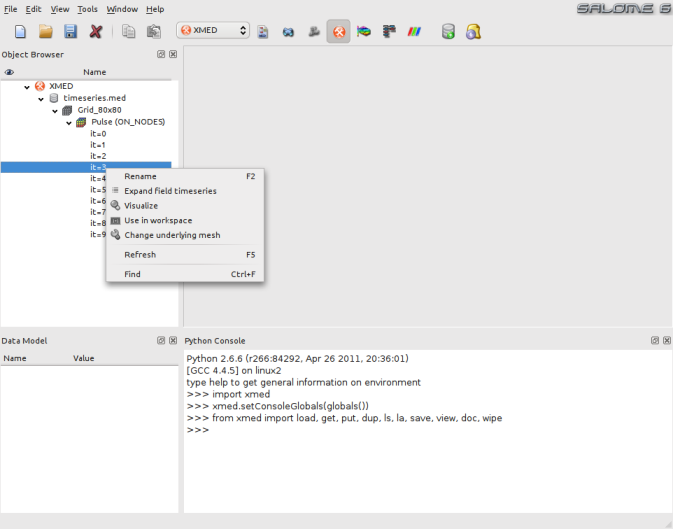This screenshot has width=673, height=529.
Task: Choose Change underlying mesh
Action: coord(185,235)
